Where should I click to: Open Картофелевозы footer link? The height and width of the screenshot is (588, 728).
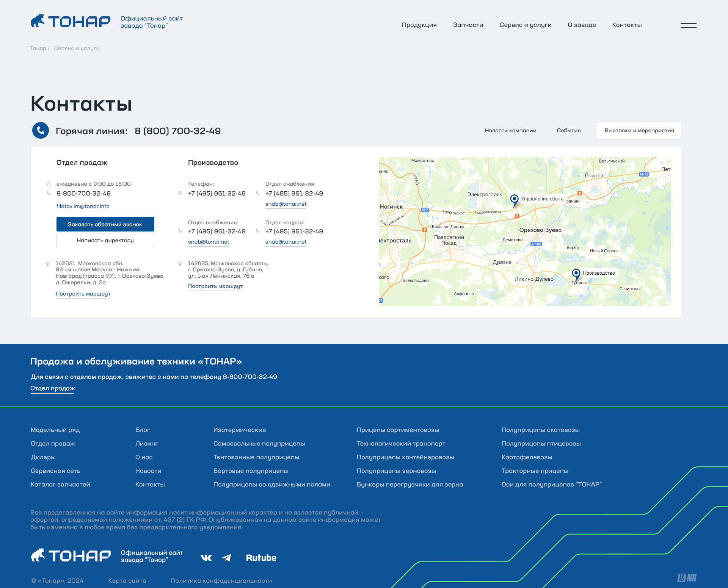tap(527, 457)
